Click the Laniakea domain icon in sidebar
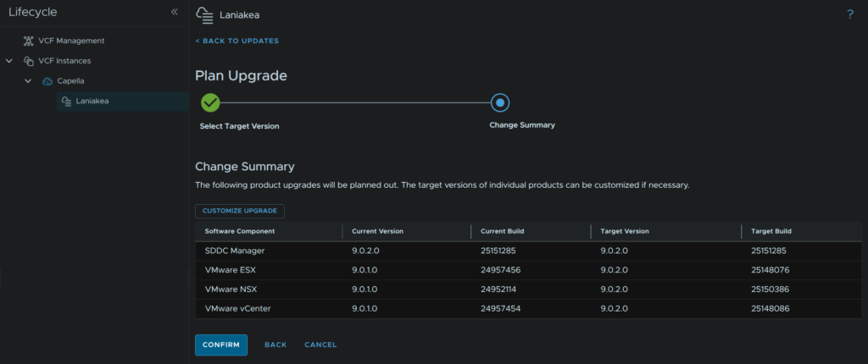This screenshot has width=868, height=364. [66, 102]
